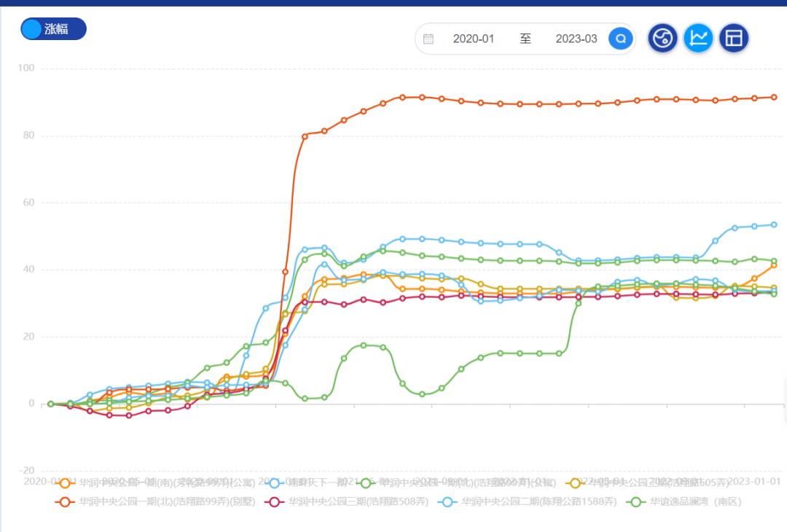This screenshot has height=532, width=787.
Task: Toggle the 涨幅 switch
Action: coord(53,29)
